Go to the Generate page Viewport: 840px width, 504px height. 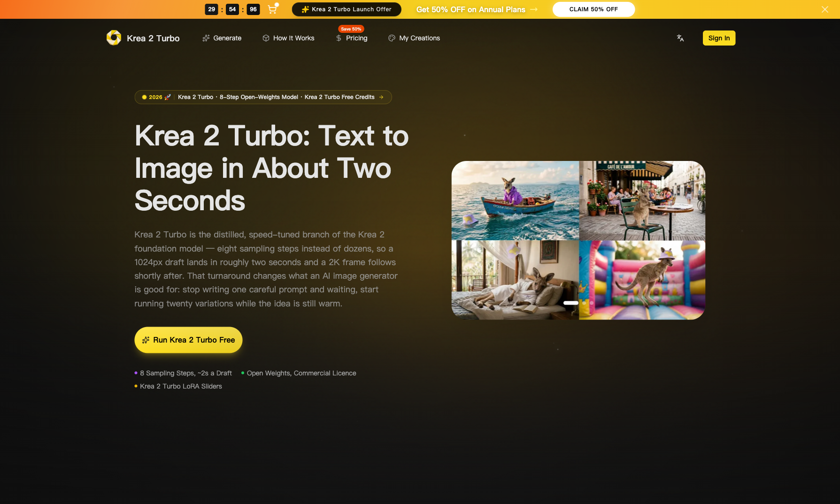tap(222, 38)
